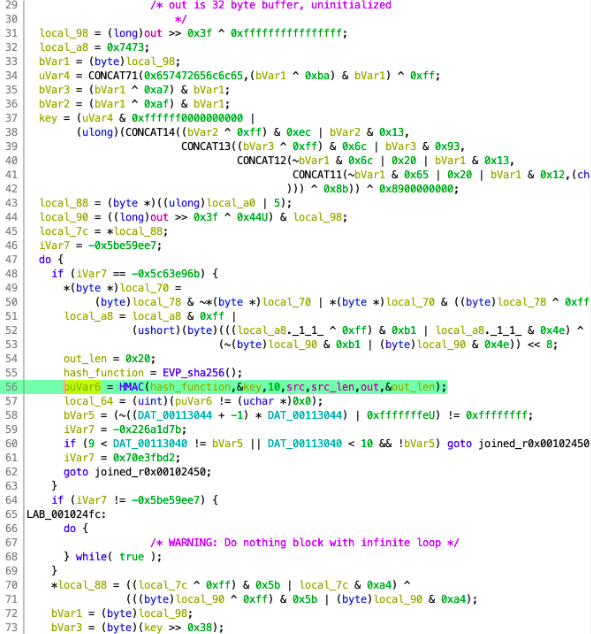Click the src_len argument in the HMAC call
The width and height of the screenshot is (591, 634).
pyautogui.click(x=332, y=387)
